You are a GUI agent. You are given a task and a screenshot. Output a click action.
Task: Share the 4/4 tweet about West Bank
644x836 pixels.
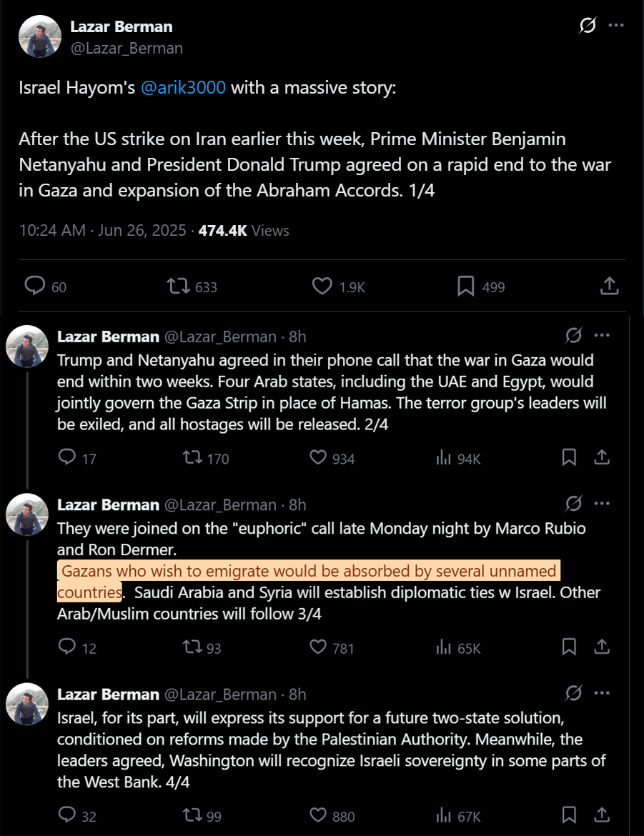click(x=602, y=815)
